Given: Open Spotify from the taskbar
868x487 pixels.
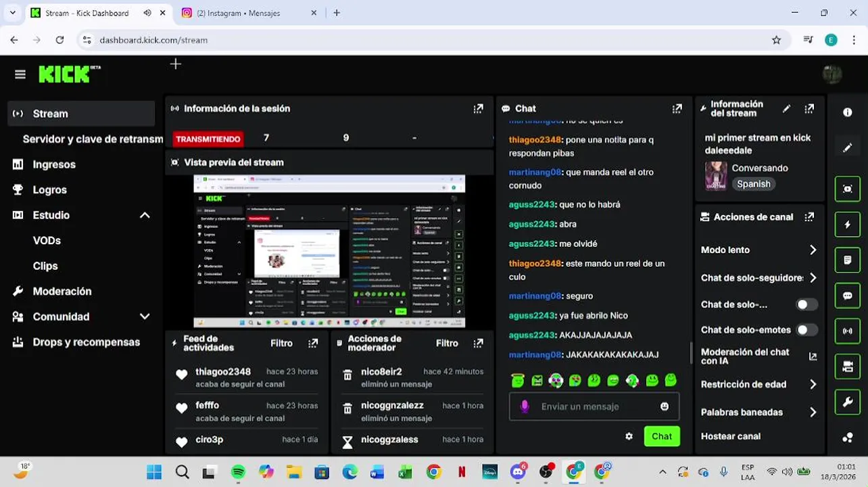Looking at the screenshot, I should click(x=238, y=472).
